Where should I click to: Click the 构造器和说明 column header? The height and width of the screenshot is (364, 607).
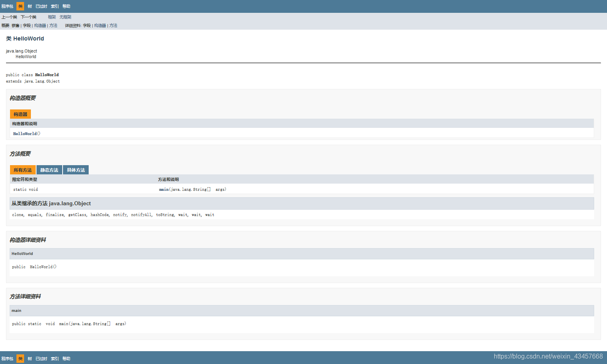(x=24, y=124)
